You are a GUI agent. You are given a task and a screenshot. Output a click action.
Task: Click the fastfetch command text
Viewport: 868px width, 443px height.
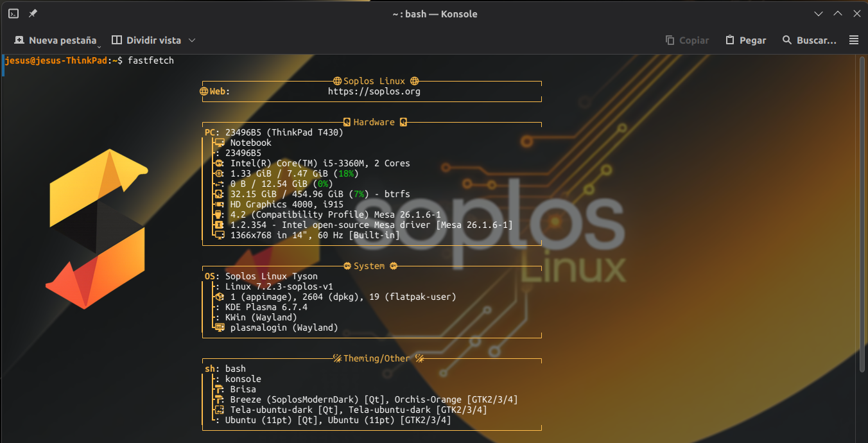pyautogui.click(x=151, y=60)
